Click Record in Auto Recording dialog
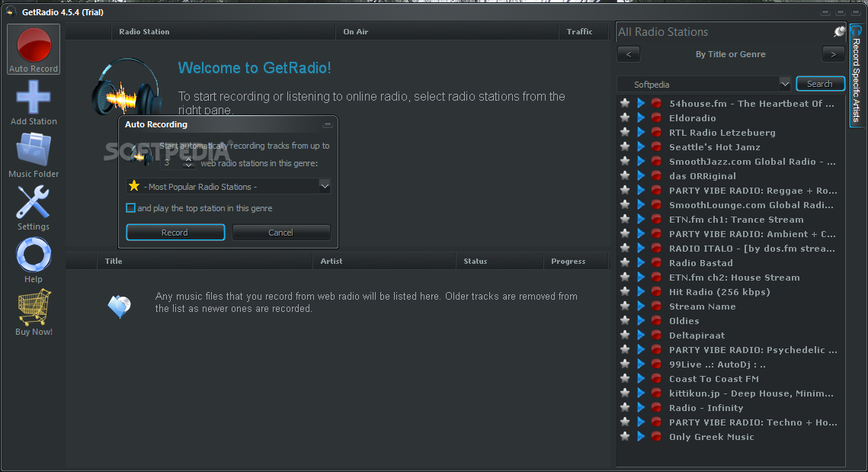Image resolution: width=868 pixels, height=472 pixels. (175, 232)
